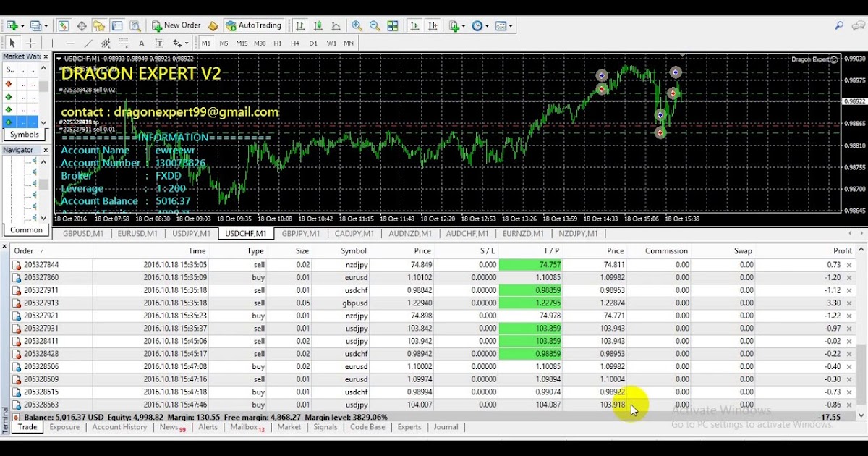Image resolution: width=868 pixels, height=456 pixels.
Task: Select the order row 205327913 gbpusd
Action: click(433, 303)
